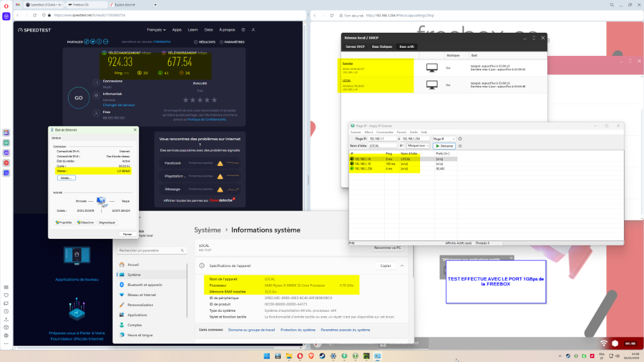Click the Détails button in Ethernet status
The image size is (644, 362).
click(67, 178)
